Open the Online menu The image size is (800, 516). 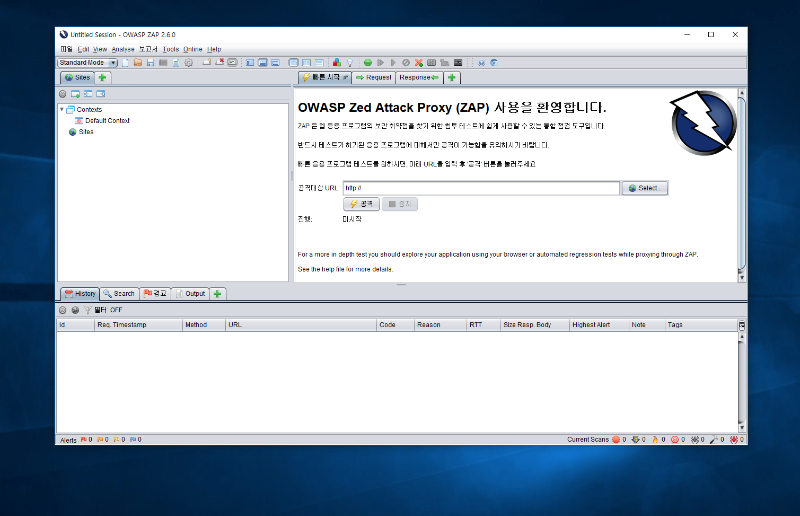[x=193, y=49]
